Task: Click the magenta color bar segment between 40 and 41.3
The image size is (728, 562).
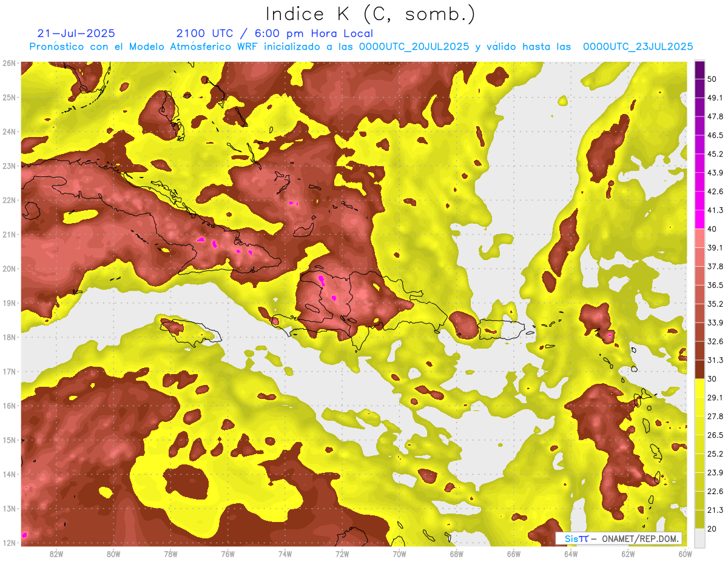Action: click(x=699, y=219)
